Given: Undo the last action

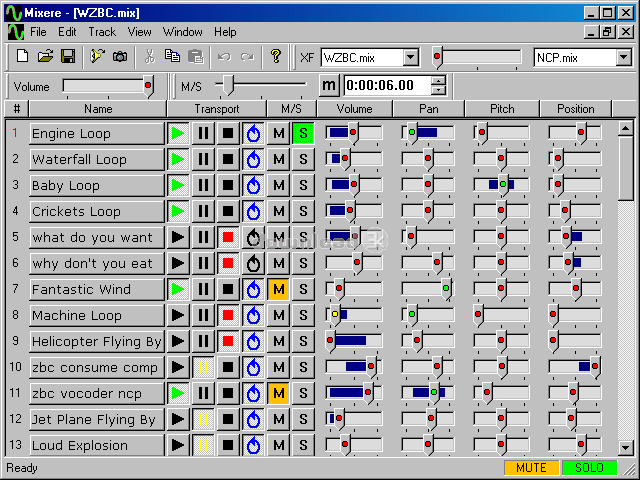Looking at the screenshot, I should click(x=224, y=56).
